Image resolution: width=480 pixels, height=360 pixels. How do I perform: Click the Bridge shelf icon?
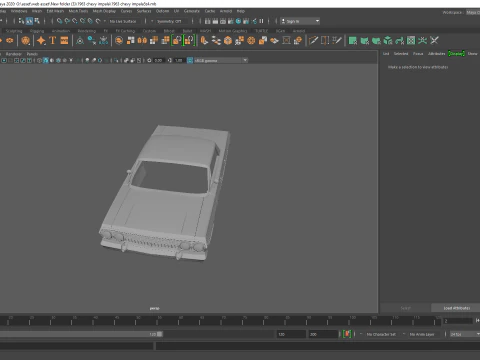click(216, 40)
